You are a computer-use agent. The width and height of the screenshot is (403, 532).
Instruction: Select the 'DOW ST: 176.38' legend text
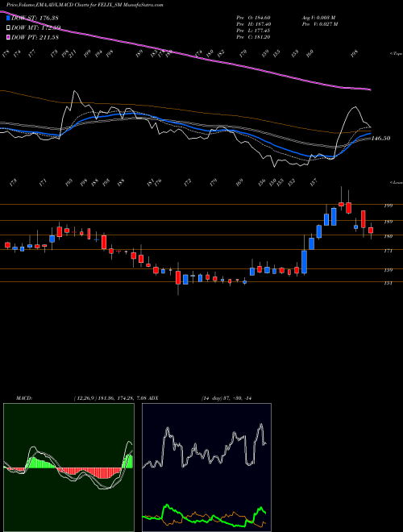click(x=35, y=17)
